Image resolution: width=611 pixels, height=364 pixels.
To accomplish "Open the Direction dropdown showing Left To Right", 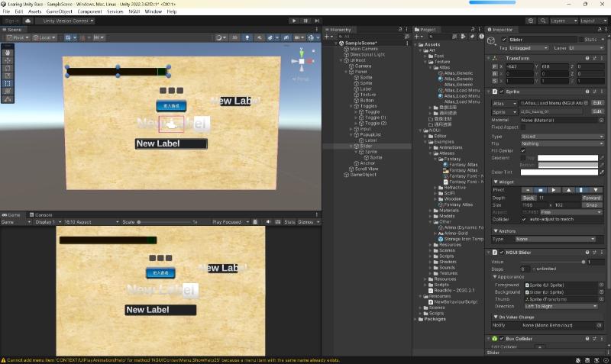I will 559,305.
